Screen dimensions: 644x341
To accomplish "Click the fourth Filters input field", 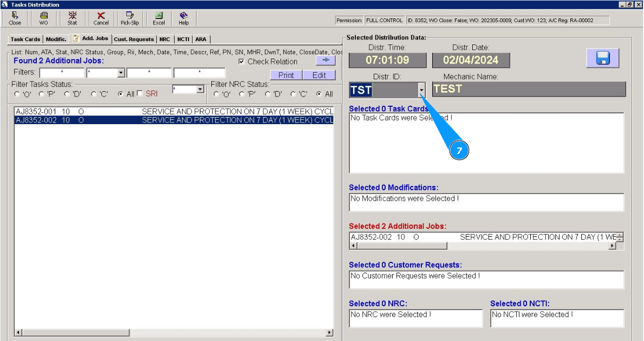I will pyautogui.click(x=200, y=73).
